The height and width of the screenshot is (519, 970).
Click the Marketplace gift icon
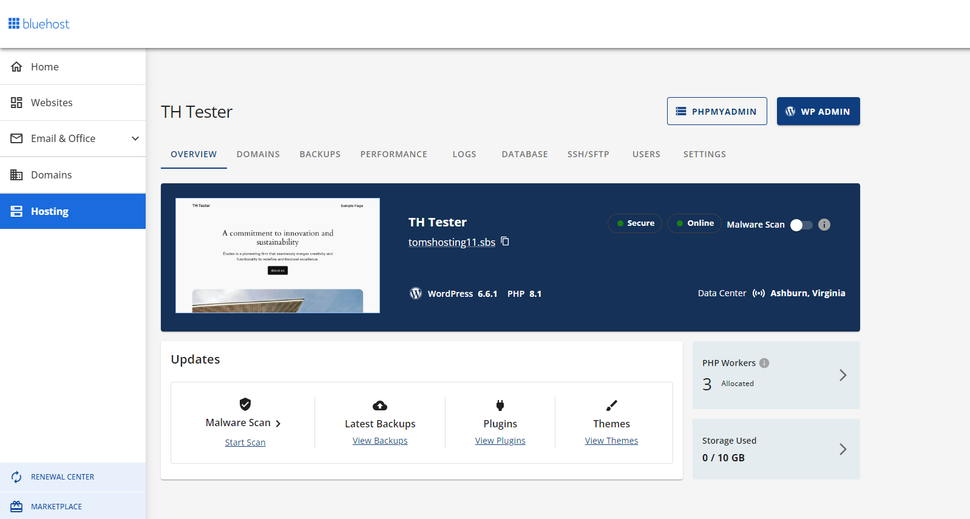pos(17,507)
